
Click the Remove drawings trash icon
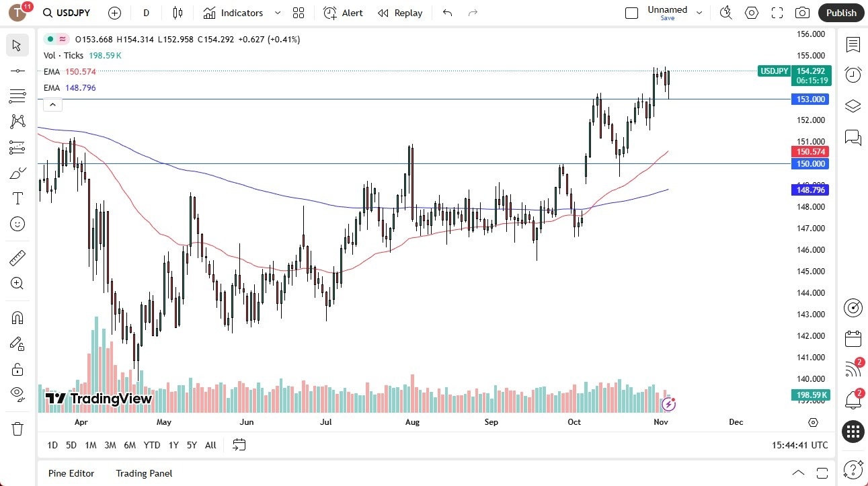pyautogui.click(x=17, y=428)
